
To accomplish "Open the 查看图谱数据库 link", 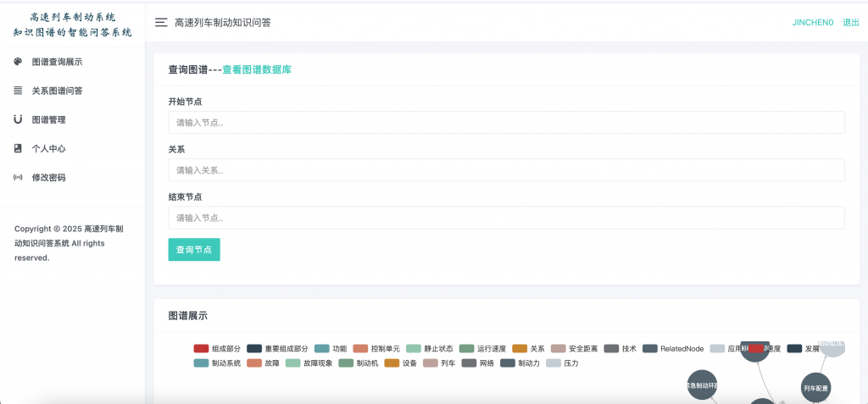I will click(x=257, y=69).
